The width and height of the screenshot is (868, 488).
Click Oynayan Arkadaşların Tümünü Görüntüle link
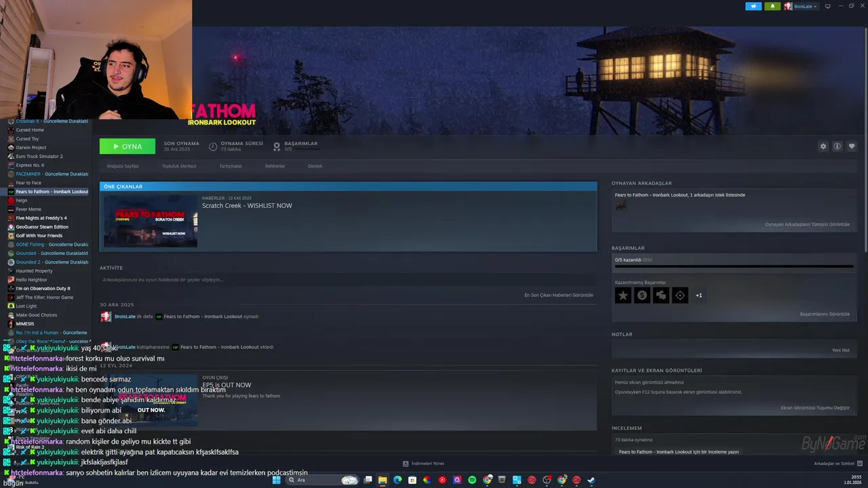pyautogui.click(x=807, y=224)
